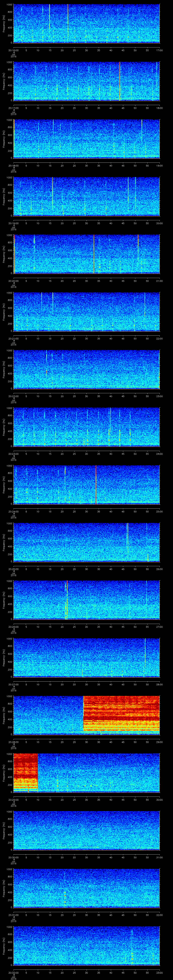Screen dimensions: 173x980
Task: Click the 20:23:00 start time label
Action: tap(13, 454)
